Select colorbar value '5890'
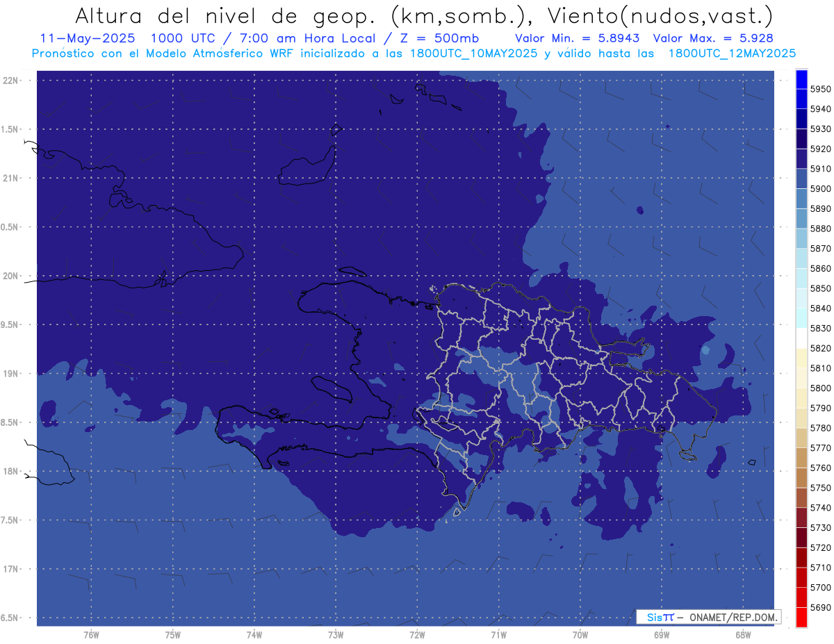 [820, 208]
